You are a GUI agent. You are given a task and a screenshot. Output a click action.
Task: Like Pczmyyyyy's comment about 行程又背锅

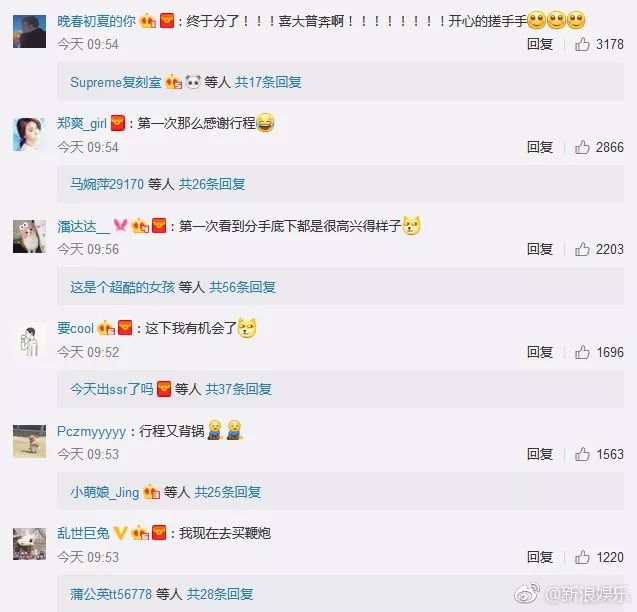click(x=582, y=454)
